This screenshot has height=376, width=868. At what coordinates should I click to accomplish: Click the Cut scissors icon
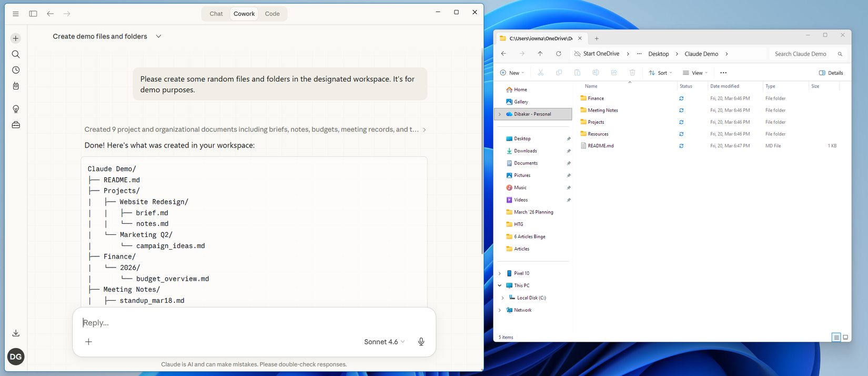click(540, 73)
